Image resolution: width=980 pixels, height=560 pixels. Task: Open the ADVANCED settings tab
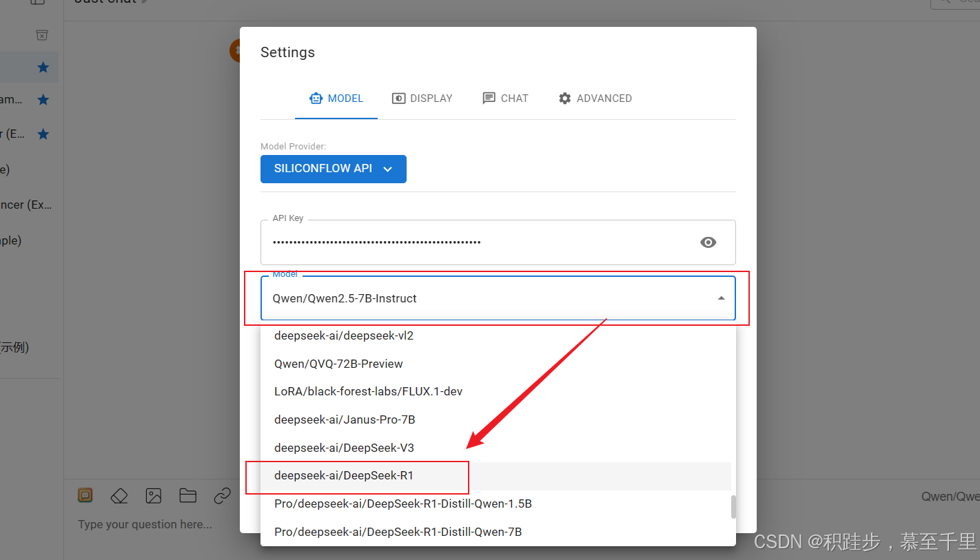(595, 98)
